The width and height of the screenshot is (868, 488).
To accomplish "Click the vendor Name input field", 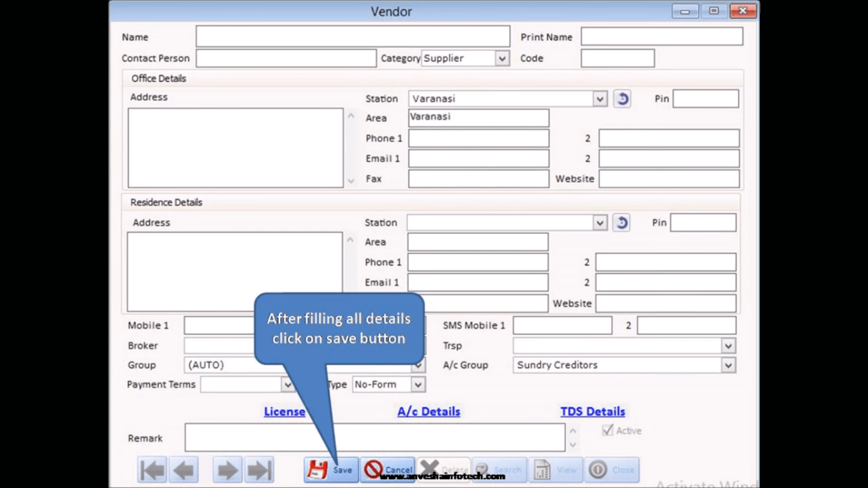I will click(x=353, y=37).
